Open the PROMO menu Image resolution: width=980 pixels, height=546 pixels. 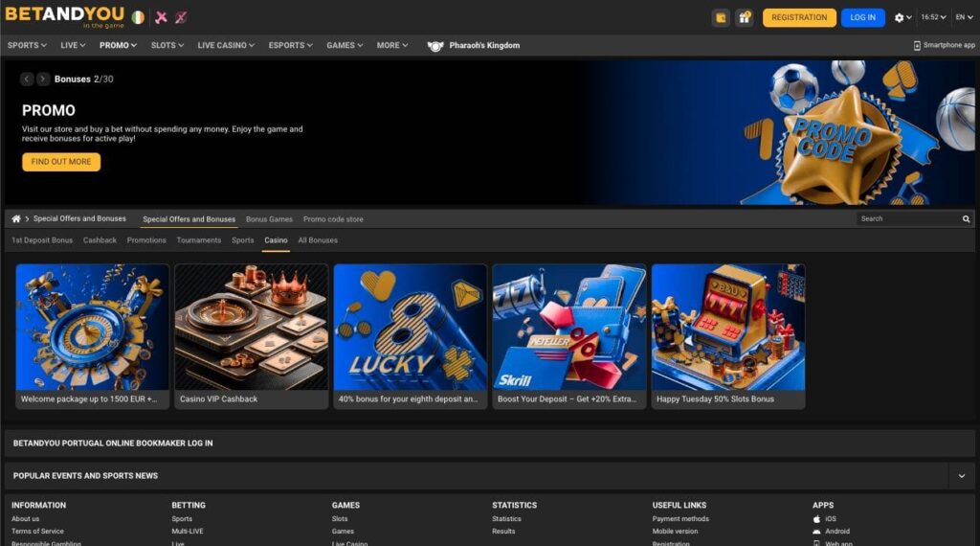coord(118,45)
